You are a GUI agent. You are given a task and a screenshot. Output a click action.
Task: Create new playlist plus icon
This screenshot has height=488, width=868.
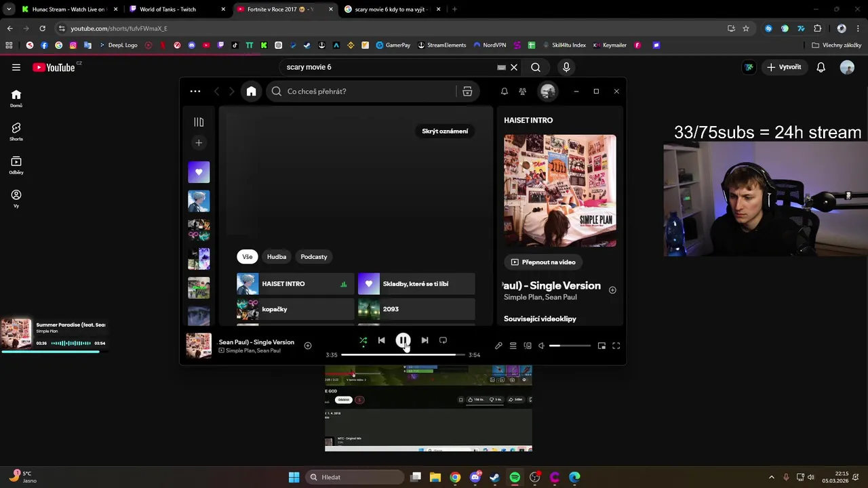199,143
